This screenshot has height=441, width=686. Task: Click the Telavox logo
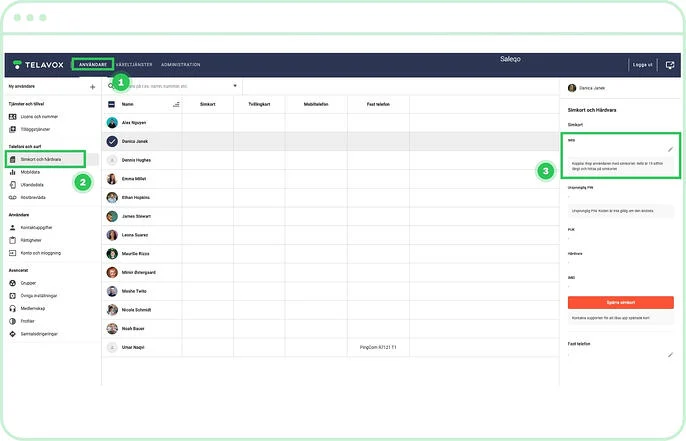coord(38,65)
